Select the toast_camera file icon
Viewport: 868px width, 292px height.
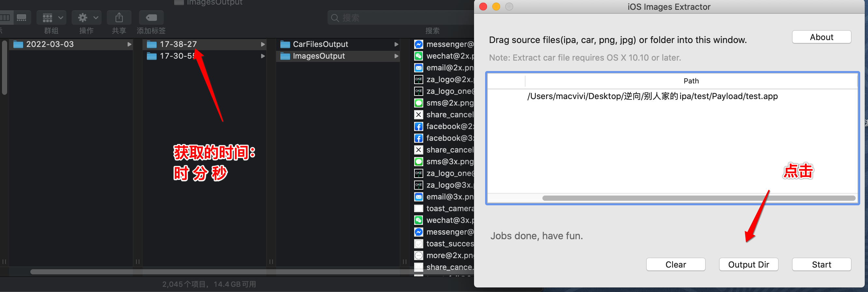click(x=418, y=208)
